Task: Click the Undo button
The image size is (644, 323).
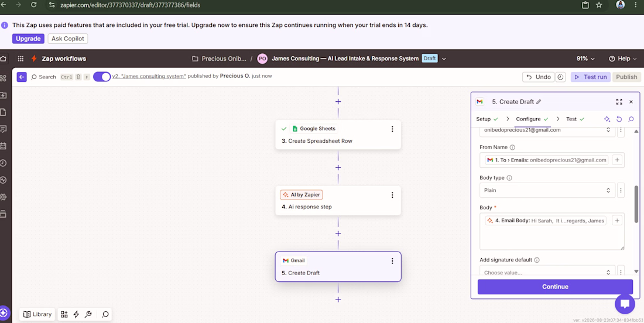Action: coord(539,77)
